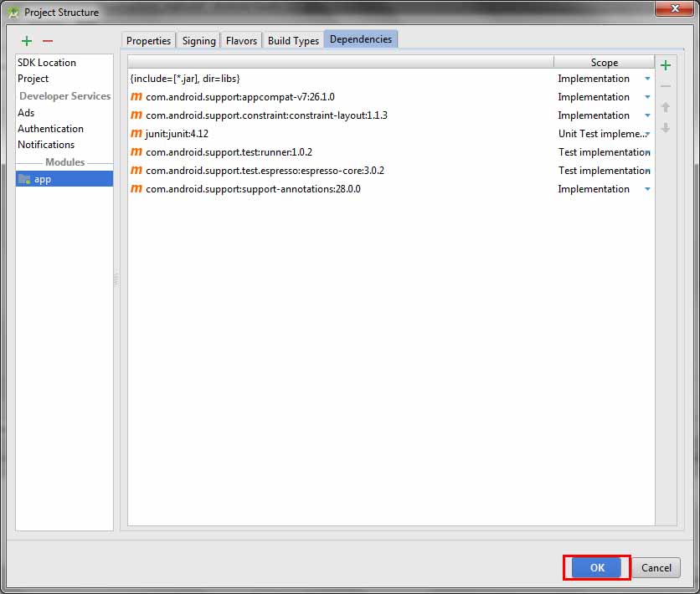
Task: Open scope dropdown for appcompat-v7 dependency
Action: click(x=647, y=96)
